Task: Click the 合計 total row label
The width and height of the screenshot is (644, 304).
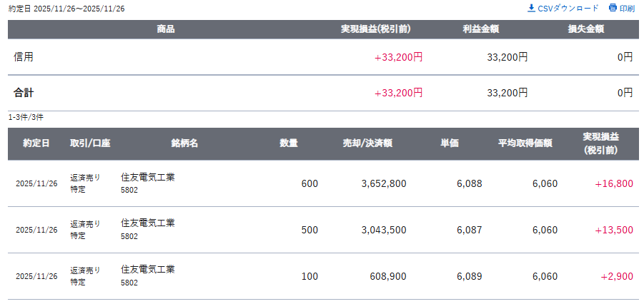Action: pyautogui.click(x=24, y=93)
